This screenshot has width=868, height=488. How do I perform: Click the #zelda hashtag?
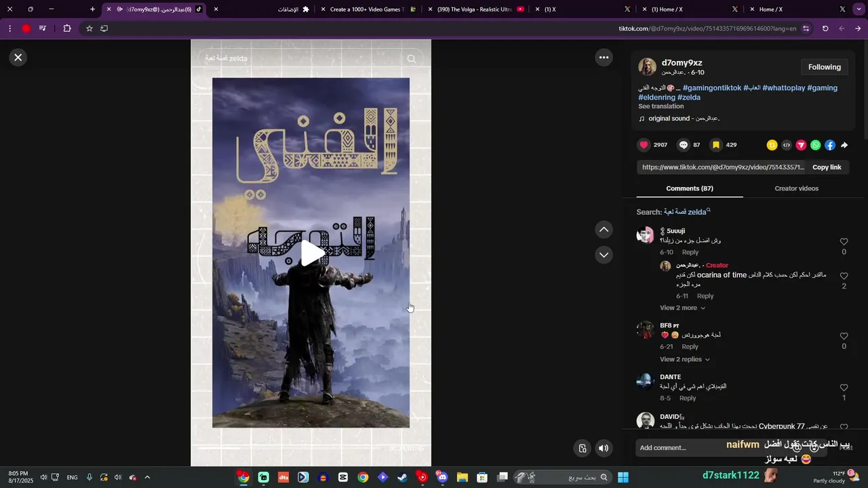689,98
